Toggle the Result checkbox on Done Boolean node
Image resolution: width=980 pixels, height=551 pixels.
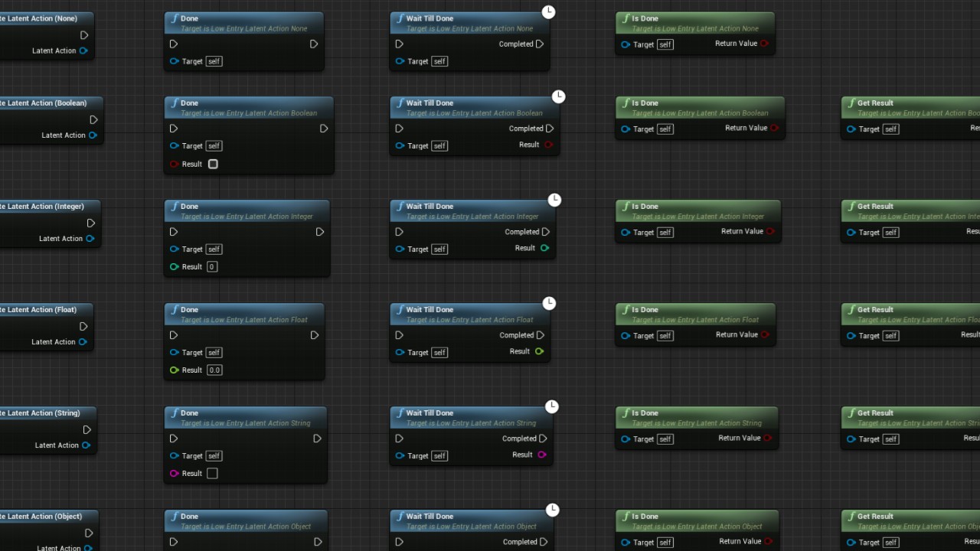[213, 164]
